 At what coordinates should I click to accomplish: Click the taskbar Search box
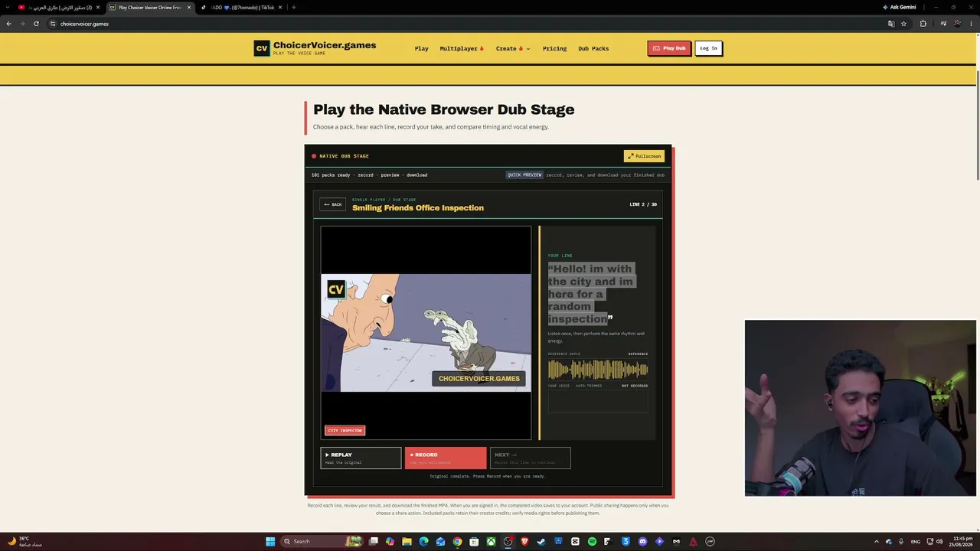(321, 542)
